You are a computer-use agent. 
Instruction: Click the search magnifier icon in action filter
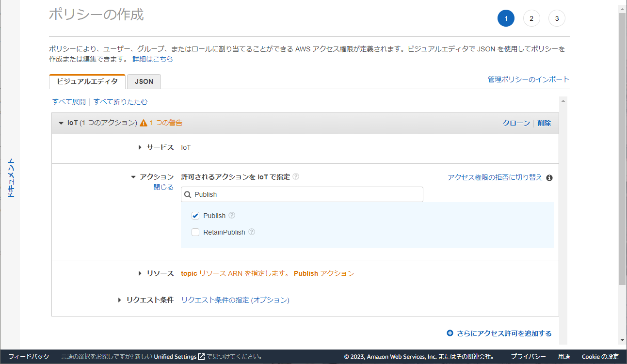click(188, 194)
